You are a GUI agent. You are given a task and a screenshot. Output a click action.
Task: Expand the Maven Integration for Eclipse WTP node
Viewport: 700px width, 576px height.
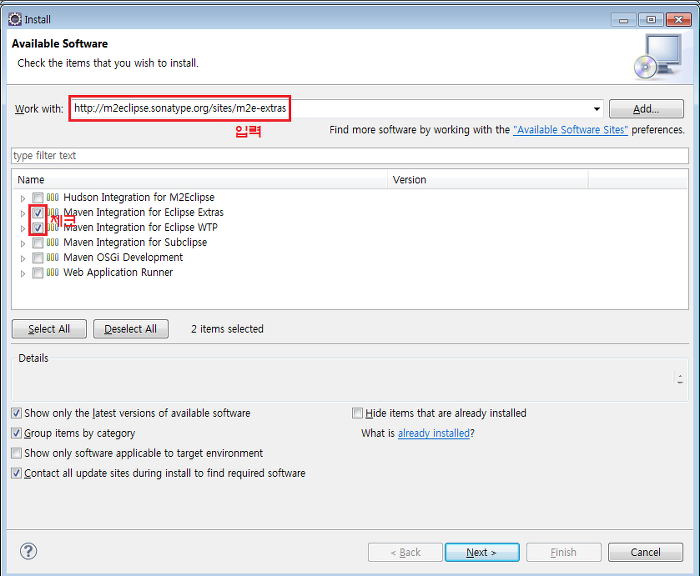(23, 228)
